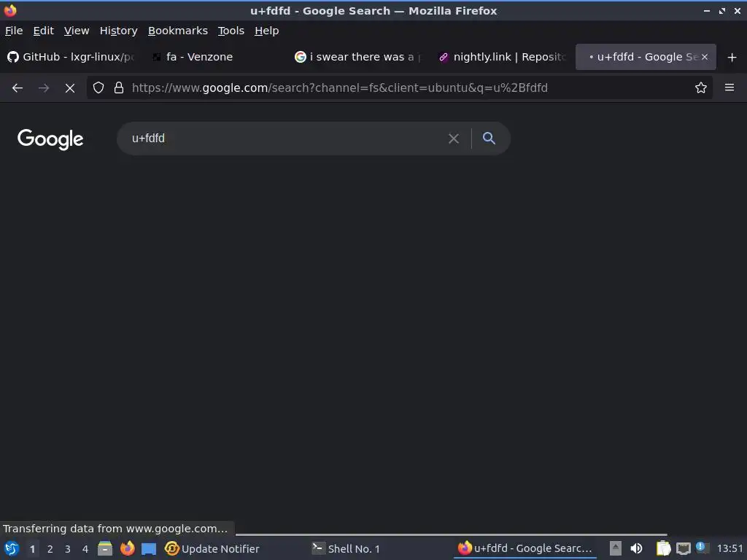
Task: Click the Google search magnifier button
Action: pos(489,139)
